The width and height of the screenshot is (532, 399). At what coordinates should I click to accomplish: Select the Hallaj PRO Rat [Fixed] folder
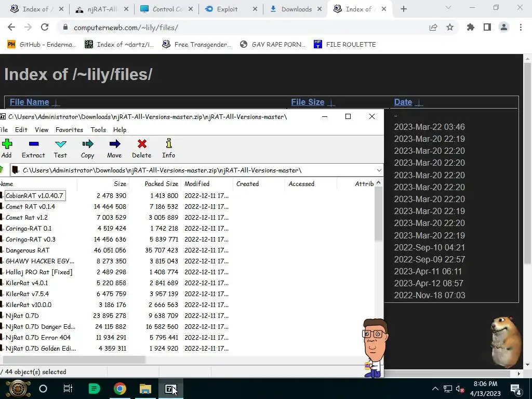39,272
